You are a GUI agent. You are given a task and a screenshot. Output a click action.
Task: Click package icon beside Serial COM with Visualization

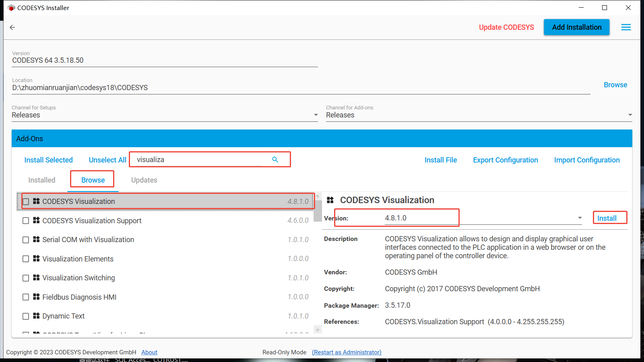click(x=36, y=239)
